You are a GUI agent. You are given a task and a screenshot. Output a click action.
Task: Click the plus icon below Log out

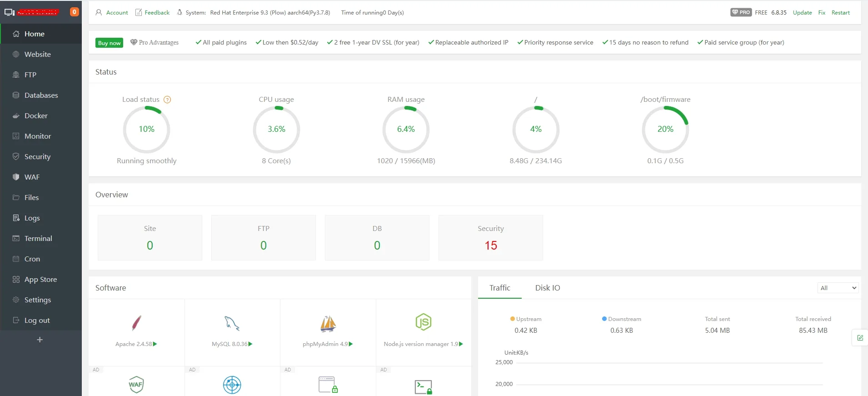coord(40,340)
